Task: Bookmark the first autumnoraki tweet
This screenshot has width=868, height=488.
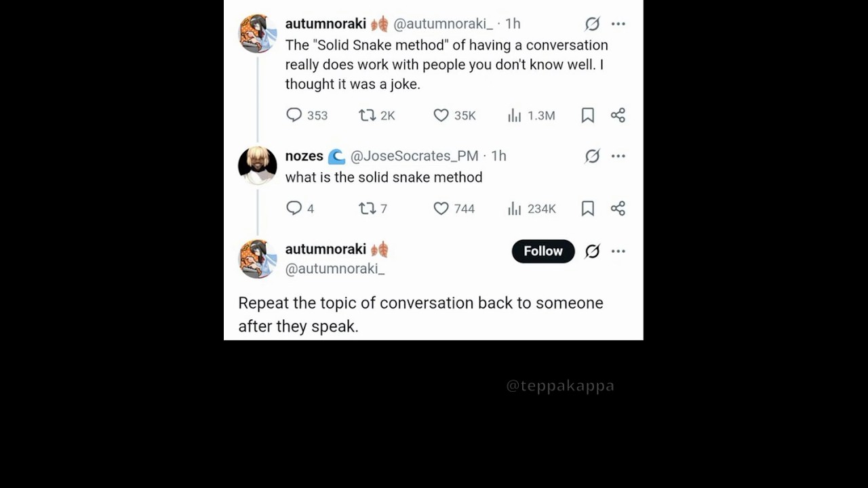Action: coord(588,115)
